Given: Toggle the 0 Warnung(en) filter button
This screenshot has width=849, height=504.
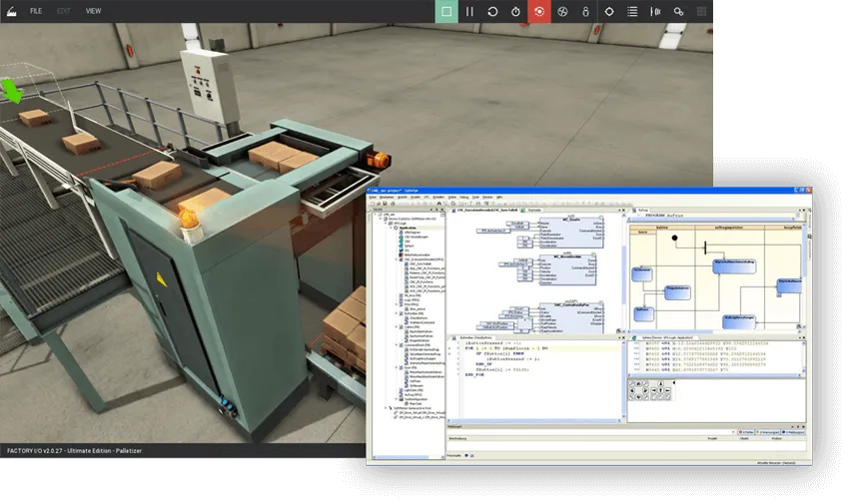Looking at the screenshot, I should pos(768,432).
